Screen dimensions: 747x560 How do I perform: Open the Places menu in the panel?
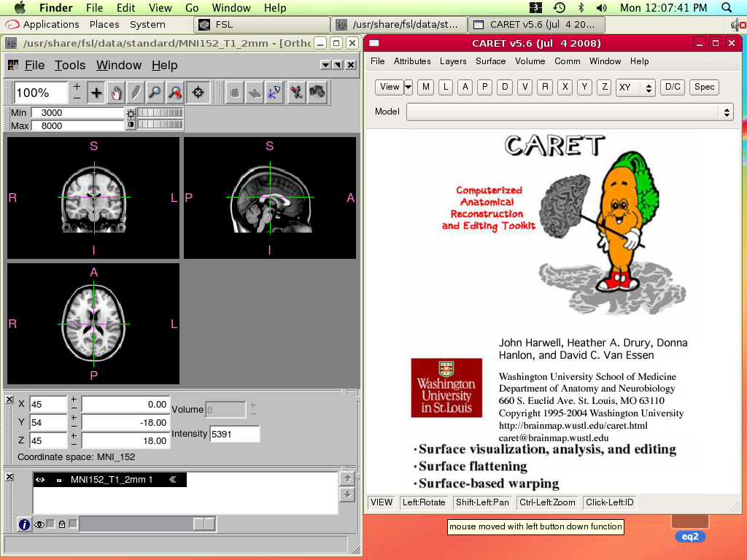(x=104, y=24)
